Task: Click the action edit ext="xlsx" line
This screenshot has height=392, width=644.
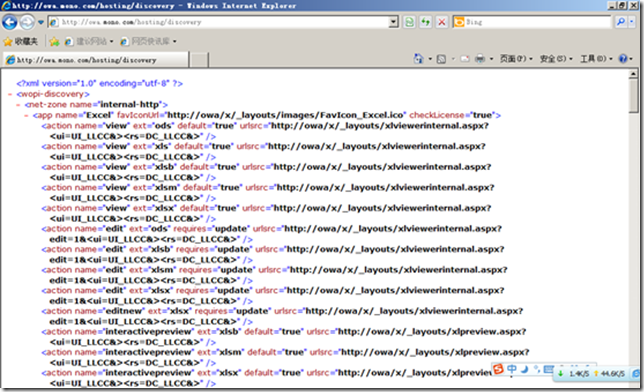Action: (273, 295)
